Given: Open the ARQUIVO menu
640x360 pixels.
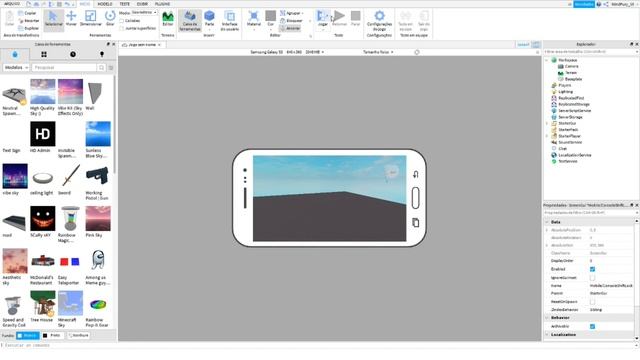Looking at the screenshot, I should [x=12, y=4].
